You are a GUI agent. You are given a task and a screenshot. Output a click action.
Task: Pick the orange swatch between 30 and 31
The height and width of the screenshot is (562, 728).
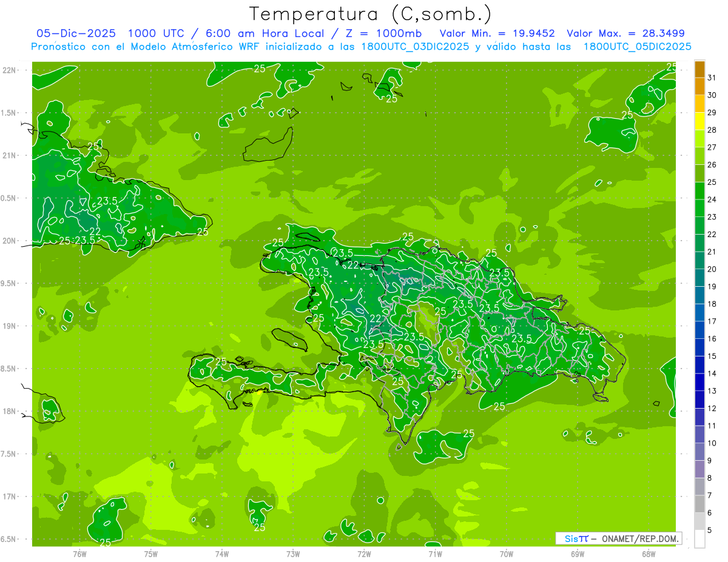pyautogui.click(x=699, y=87)
